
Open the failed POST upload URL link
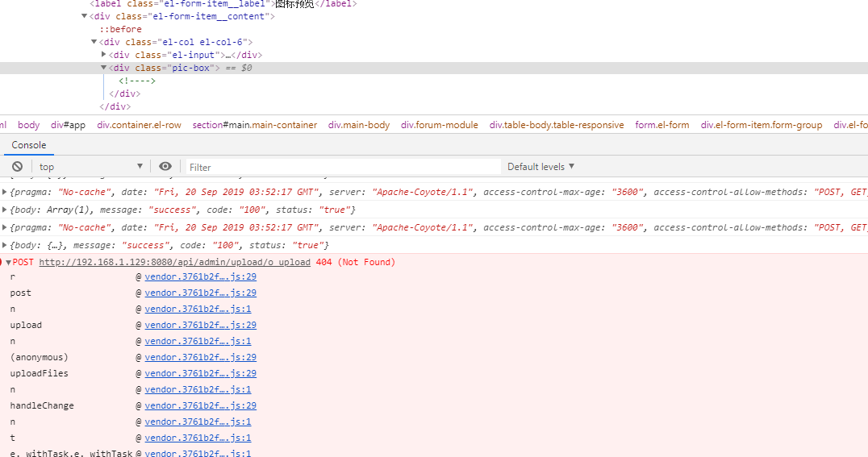click(x=174, y=263)
